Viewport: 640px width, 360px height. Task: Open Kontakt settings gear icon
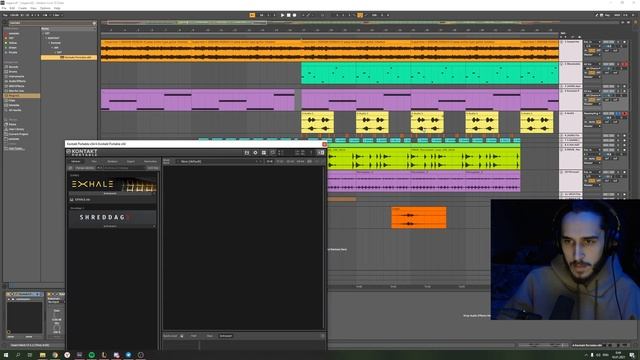[x=256, y=153]
